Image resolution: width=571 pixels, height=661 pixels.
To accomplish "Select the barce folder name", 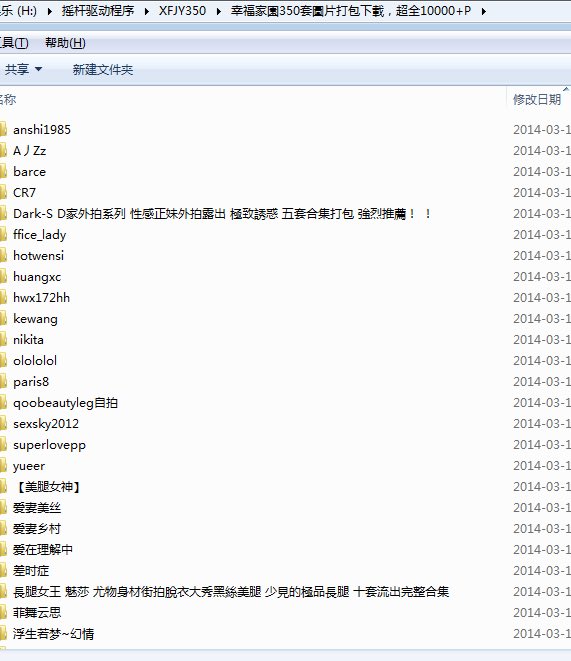I will (x=29, y=172).
